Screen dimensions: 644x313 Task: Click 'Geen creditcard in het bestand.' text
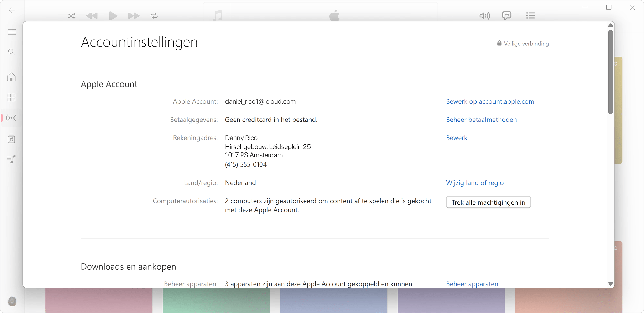click(x=271, y=120)
